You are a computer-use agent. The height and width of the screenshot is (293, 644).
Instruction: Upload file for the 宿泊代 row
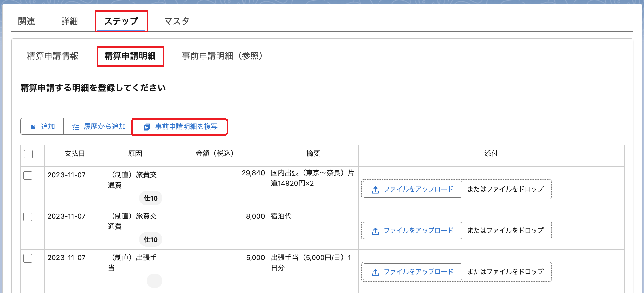[412, 231]
